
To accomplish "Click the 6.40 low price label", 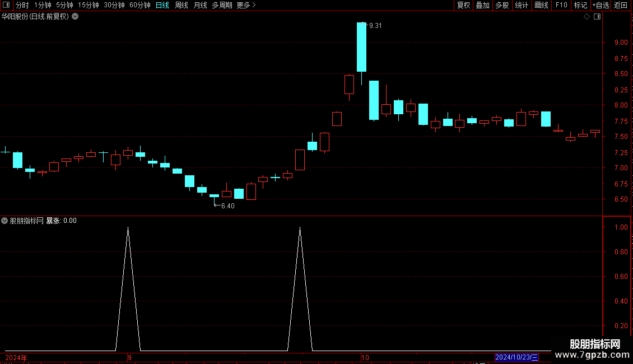I will pos(227,206).
